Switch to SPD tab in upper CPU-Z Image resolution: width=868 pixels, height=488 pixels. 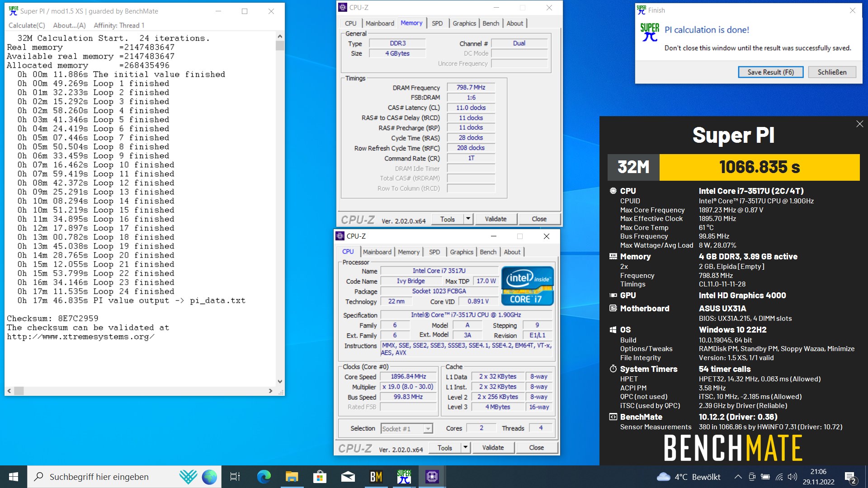coord(437,23)
